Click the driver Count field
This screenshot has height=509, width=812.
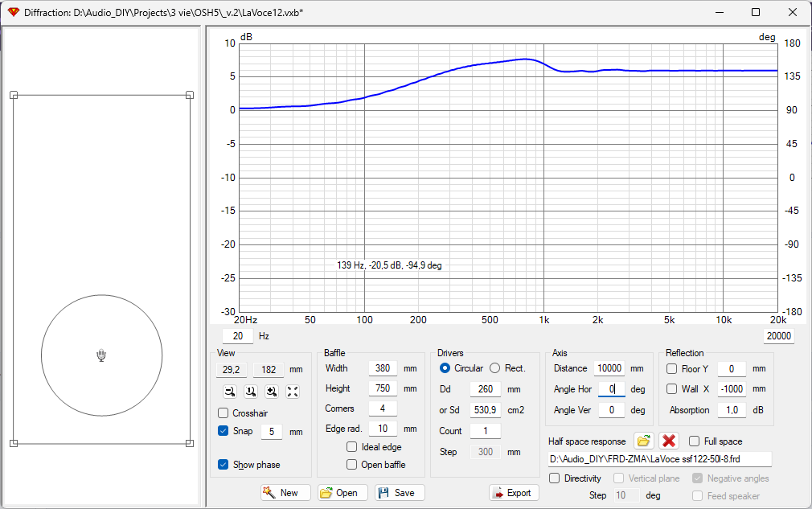(x=486, y=431)
